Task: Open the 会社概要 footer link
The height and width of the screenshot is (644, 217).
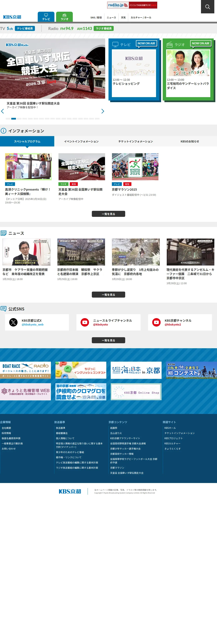Action: (6, 428)
